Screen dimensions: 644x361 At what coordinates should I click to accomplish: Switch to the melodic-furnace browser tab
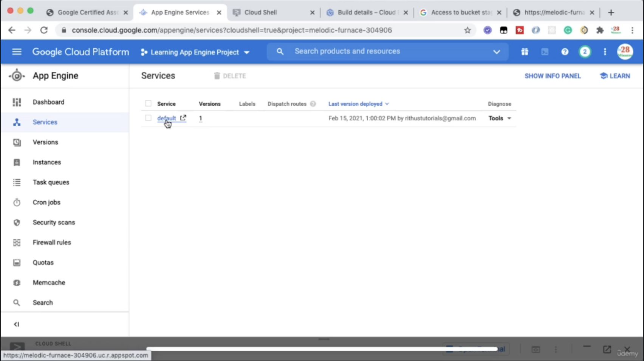click(x=554, y=12)
